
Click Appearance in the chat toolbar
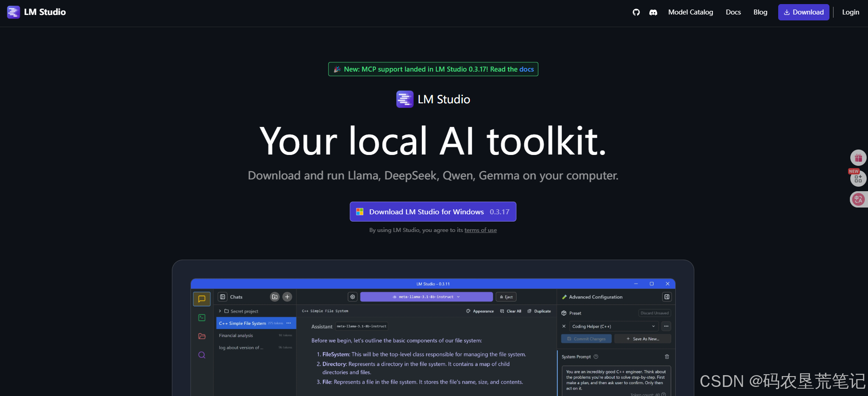coord(480,311)
